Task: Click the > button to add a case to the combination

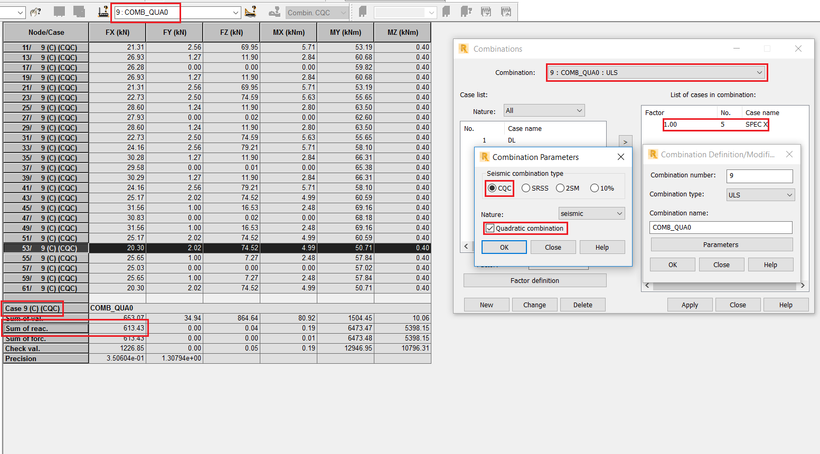Action: tap(625, 142)
